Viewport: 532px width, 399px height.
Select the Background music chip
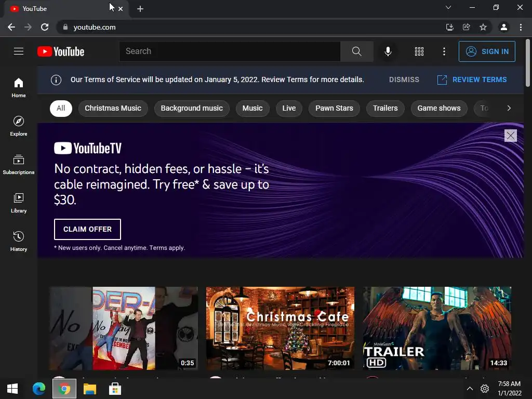coord(192,108)
